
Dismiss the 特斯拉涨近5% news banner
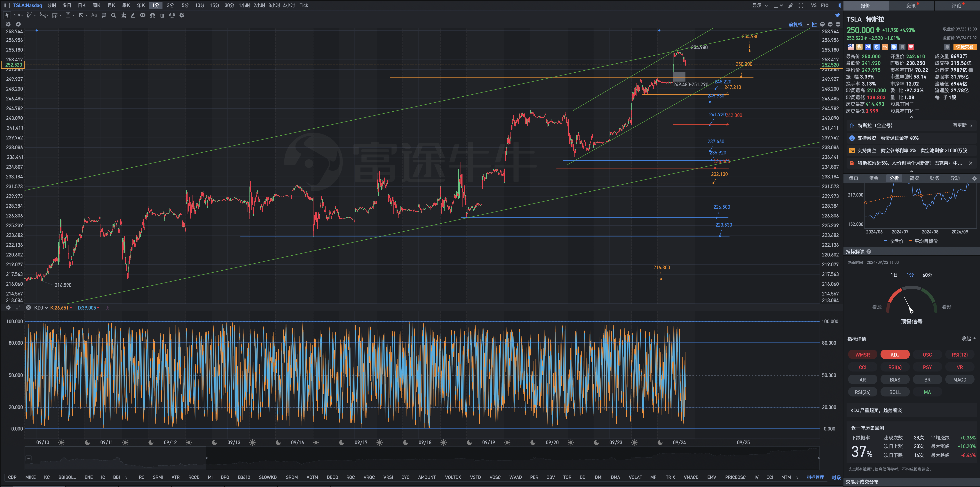click(970, 163)
